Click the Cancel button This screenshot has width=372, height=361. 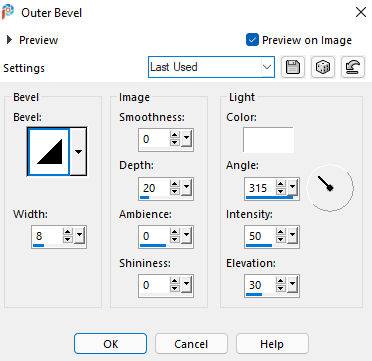191,344
